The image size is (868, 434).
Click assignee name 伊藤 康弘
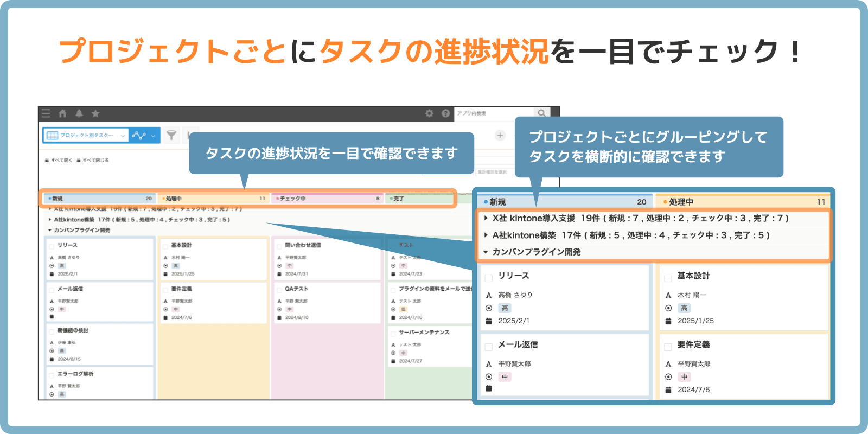[67, 343]
